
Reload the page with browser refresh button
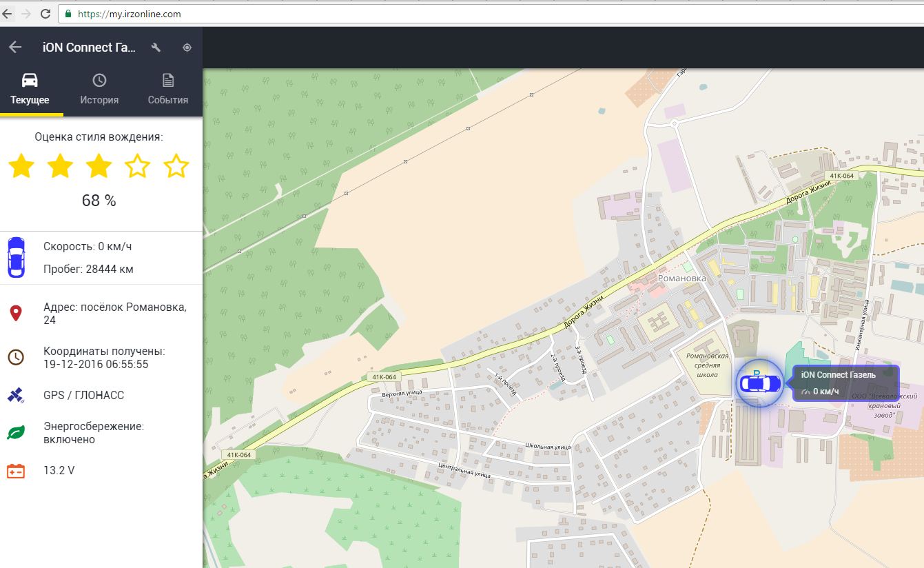click(x=45, y=14)
